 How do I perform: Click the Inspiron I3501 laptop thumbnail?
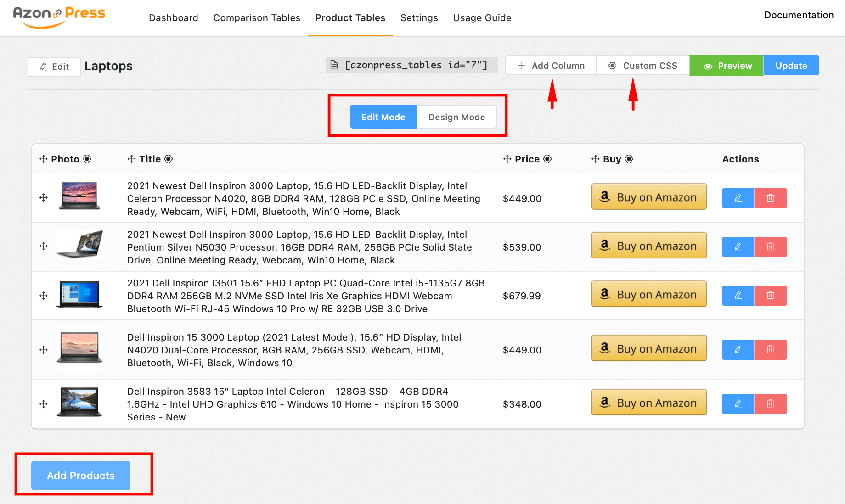pyautogui.click(x=79, y=294)
